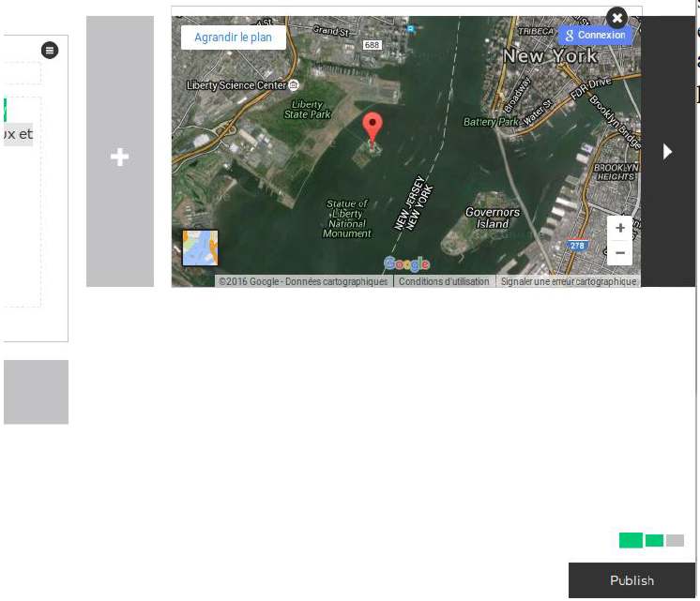Zoom in the map with plus button

coord(619,229)
